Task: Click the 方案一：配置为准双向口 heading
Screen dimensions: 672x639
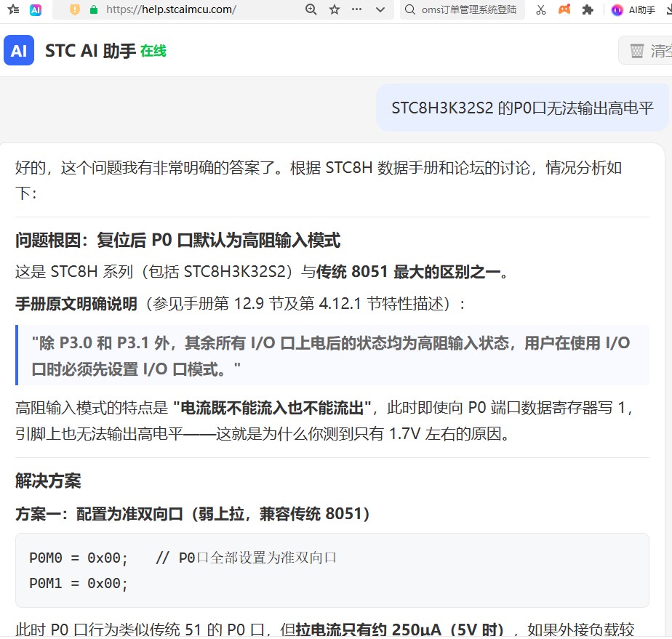Action: [x=193, y=513]
